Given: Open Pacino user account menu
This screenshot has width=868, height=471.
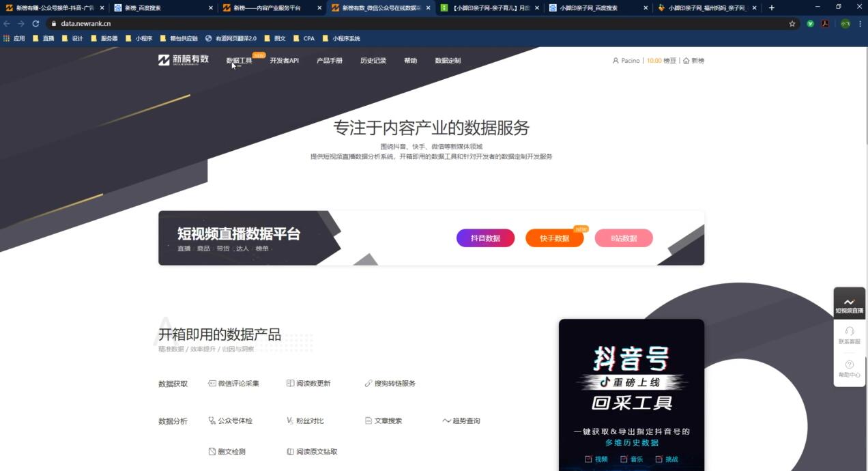Looking at the screenshot, I should [626, 61].
